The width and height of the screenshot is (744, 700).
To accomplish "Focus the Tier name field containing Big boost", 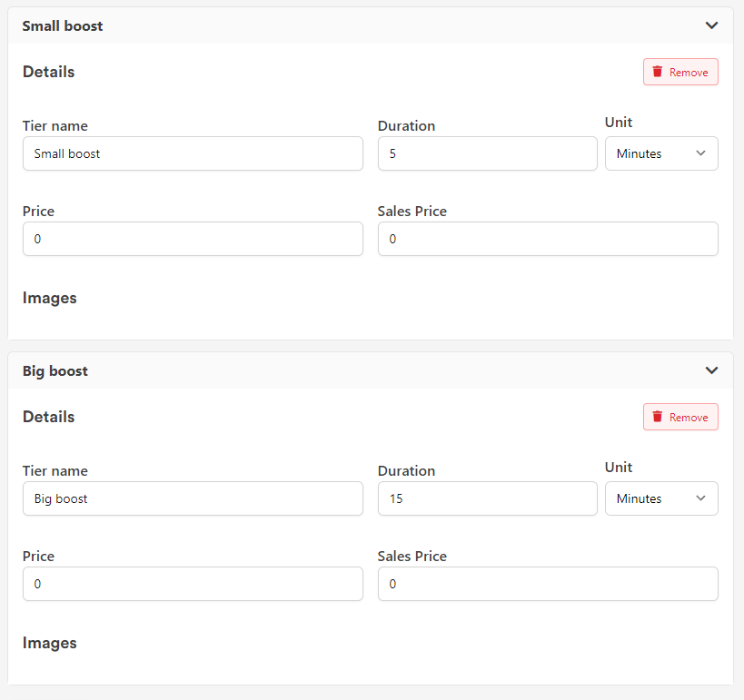I will pyautogui.click(x=193, y=498).
